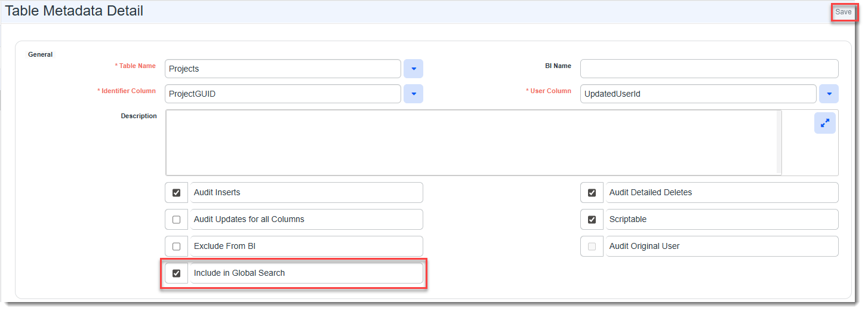The height and width of the screenshot is (311, 868).
Task: Uncheck the Scriptable checkbox
Action: click(x=592, y=220)
